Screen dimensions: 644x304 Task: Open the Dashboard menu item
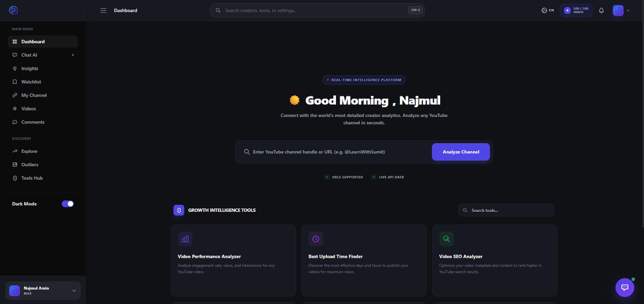43,42
